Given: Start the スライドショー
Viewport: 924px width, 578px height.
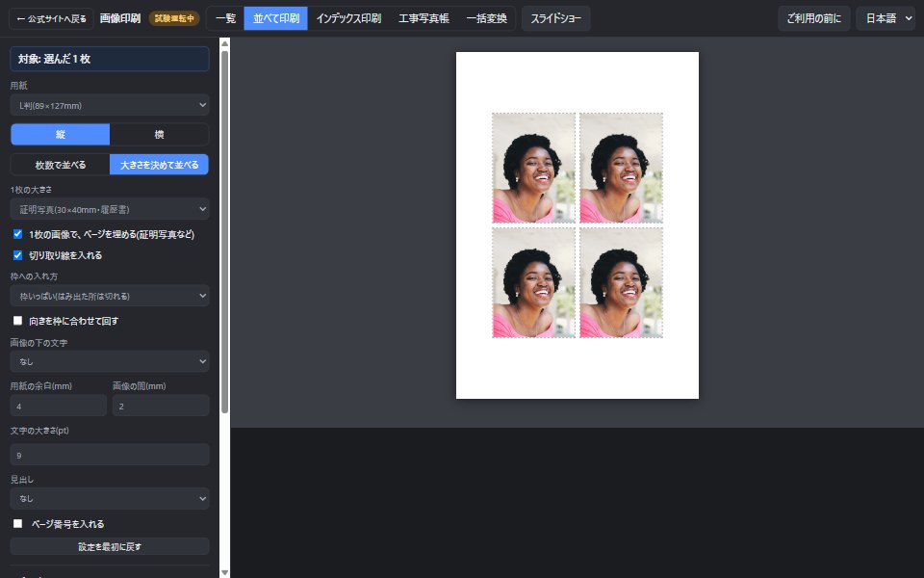Looking at the screenshot, I should coord(555,18).
